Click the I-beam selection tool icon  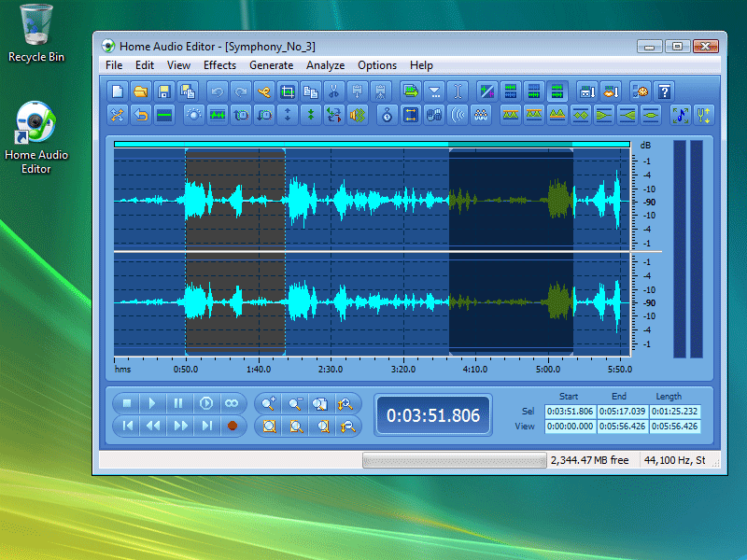pos(458,91)
